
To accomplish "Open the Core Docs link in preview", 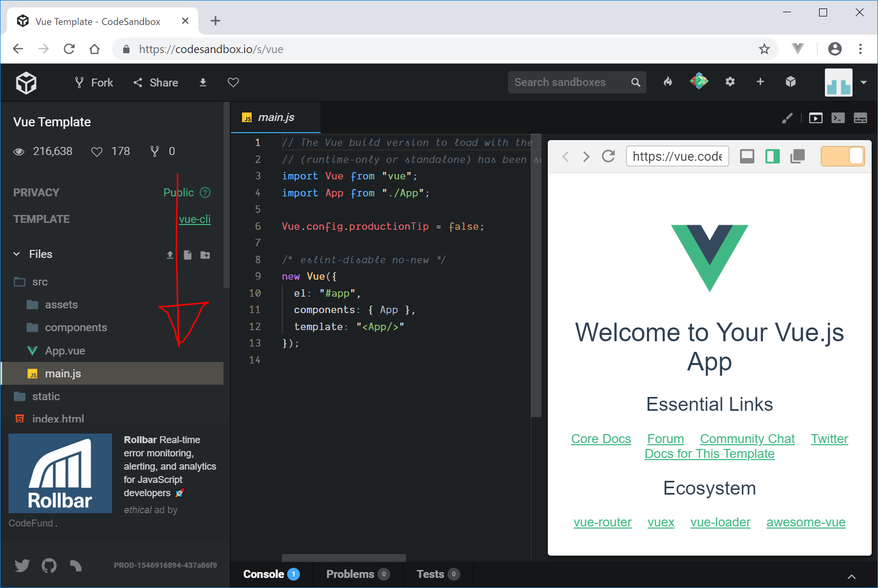I will coord(601,439).
